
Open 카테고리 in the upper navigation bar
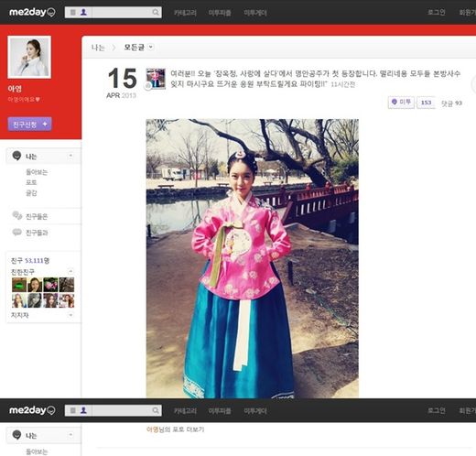coord(185,13)
